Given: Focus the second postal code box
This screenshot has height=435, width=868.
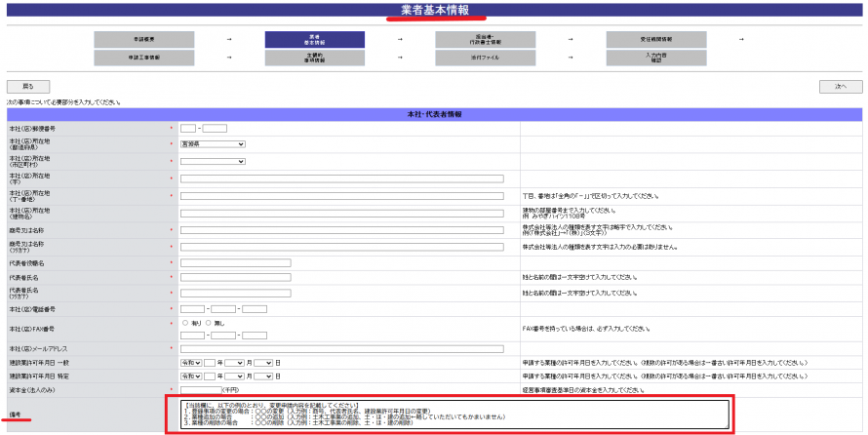Looking at the screenshot, I should click(x=215, y=129).
